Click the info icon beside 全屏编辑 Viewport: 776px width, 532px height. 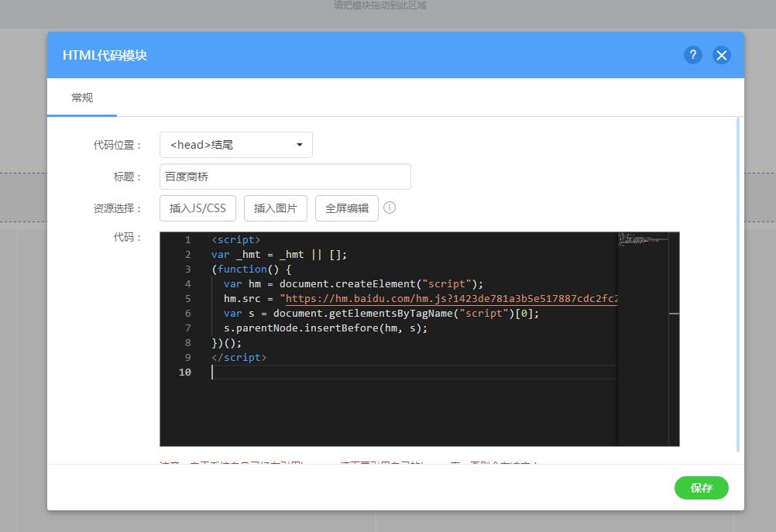click(390, 208)
